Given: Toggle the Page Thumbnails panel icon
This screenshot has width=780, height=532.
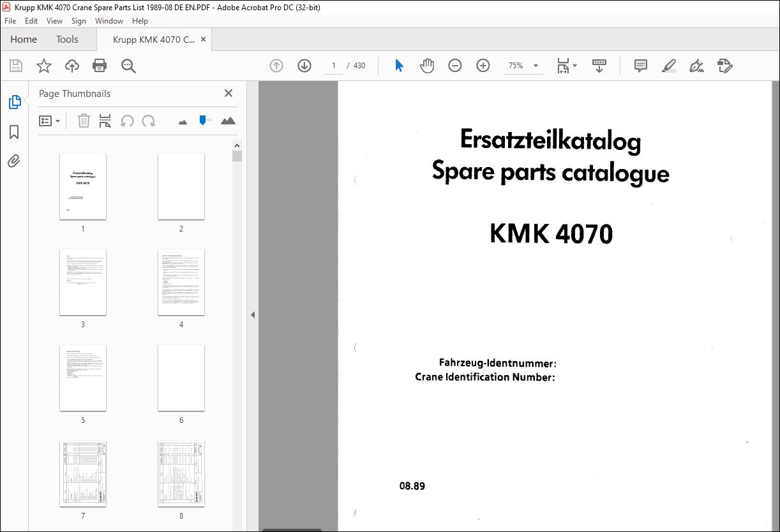Looking at the screenshot, I should pos(14,102).
